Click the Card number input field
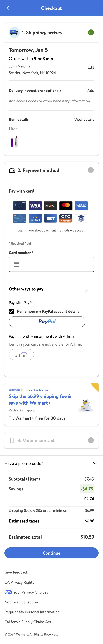The image size is (103, 644). [51, 264]
